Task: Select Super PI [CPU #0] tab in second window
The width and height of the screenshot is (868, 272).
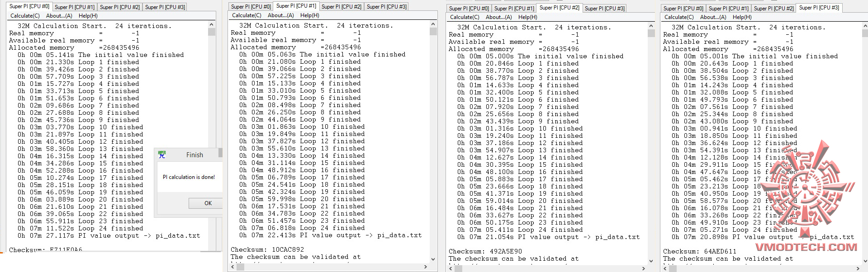Action: (251, 7)
